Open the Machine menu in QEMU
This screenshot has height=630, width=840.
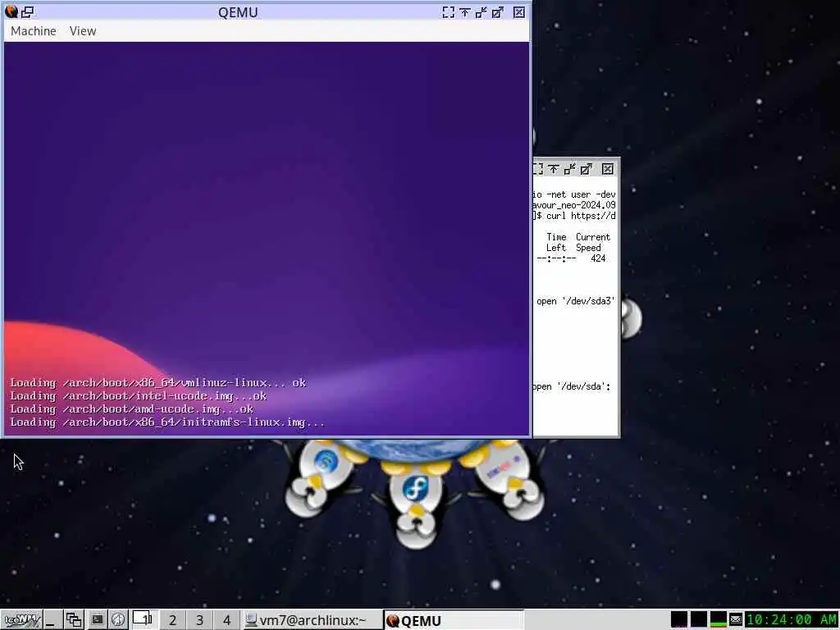[x=33, y=31]
